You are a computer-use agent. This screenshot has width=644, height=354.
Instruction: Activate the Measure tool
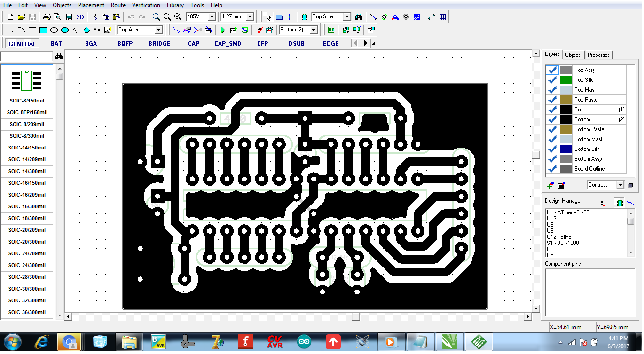click(x=432, y=16)
